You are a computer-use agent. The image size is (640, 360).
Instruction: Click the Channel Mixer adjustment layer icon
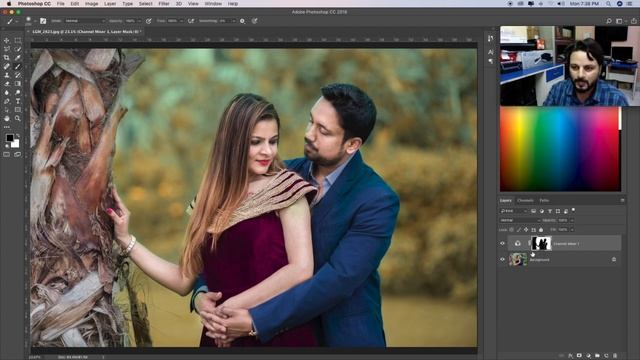[518, 244]
